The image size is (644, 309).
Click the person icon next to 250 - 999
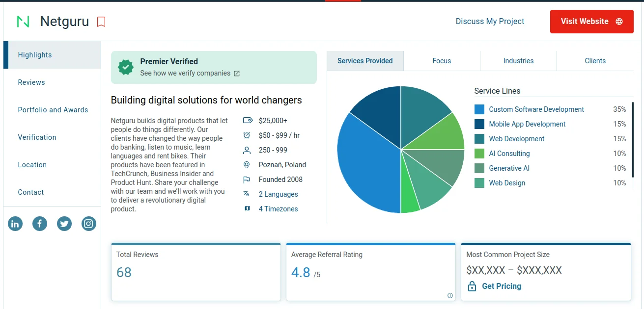[247, 150]
